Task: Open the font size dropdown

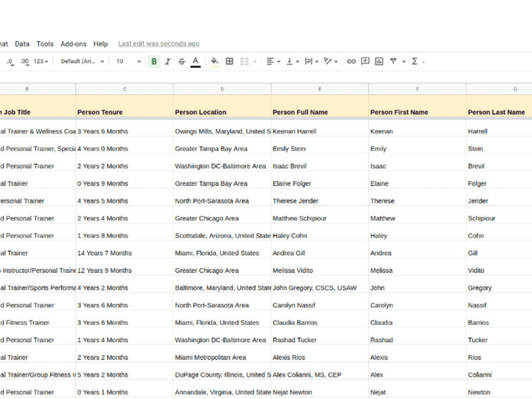Action: click(128, 61)
